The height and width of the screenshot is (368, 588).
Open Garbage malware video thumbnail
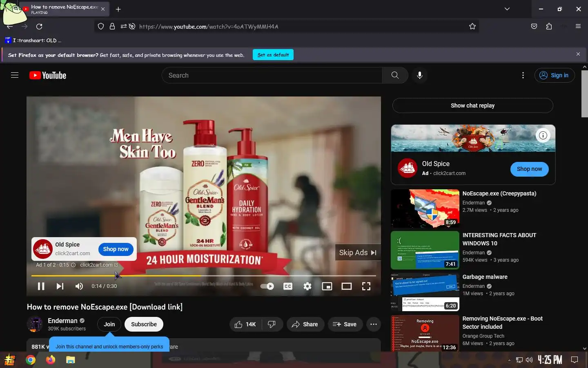pyautogui.click(x=425, y=292)
